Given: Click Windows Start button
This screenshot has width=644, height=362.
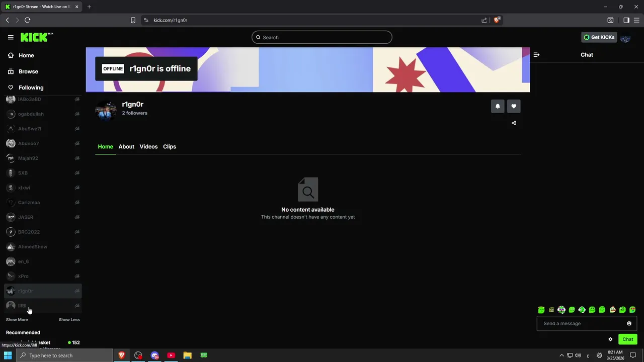Looking at the screenshot, I should (8, 355).
